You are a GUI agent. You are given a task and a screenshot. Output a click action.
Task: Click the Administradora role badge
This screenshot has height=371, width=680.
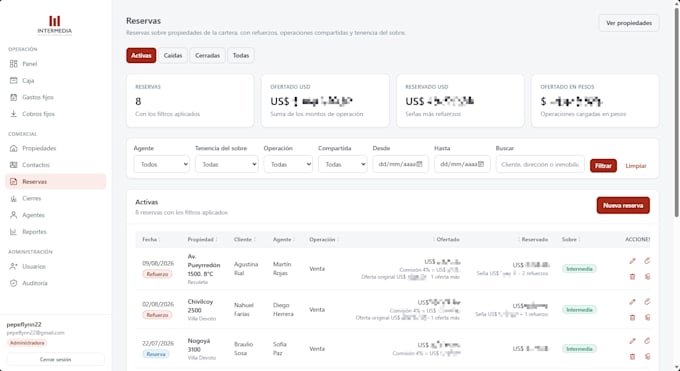click(27, 343)
